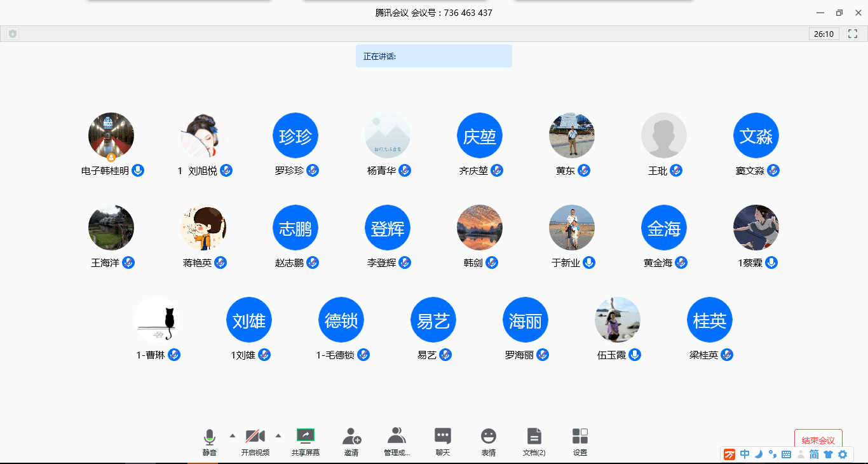Open 管理成员 member management panel
868x464 pixels.
397,437
